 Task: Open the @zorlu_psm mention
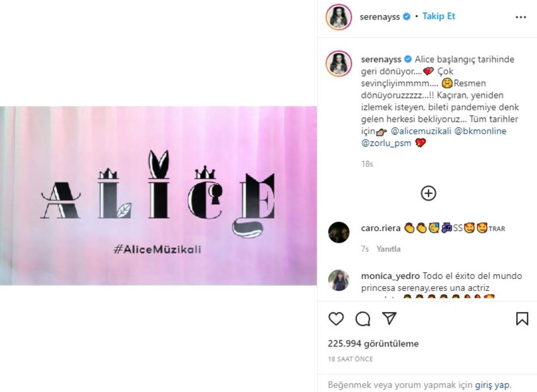[x=386, y=143]
